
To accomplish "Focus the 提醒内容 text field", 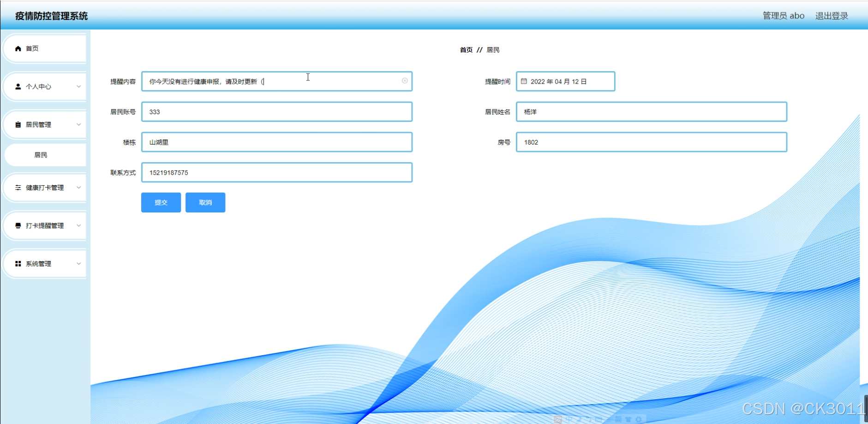I will pyautogui.click(x=277, y=81).
